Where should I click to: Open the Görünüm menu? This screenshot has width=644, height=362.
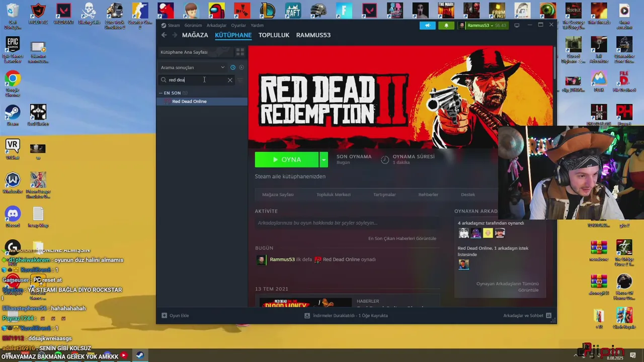(x=193, y=25)
